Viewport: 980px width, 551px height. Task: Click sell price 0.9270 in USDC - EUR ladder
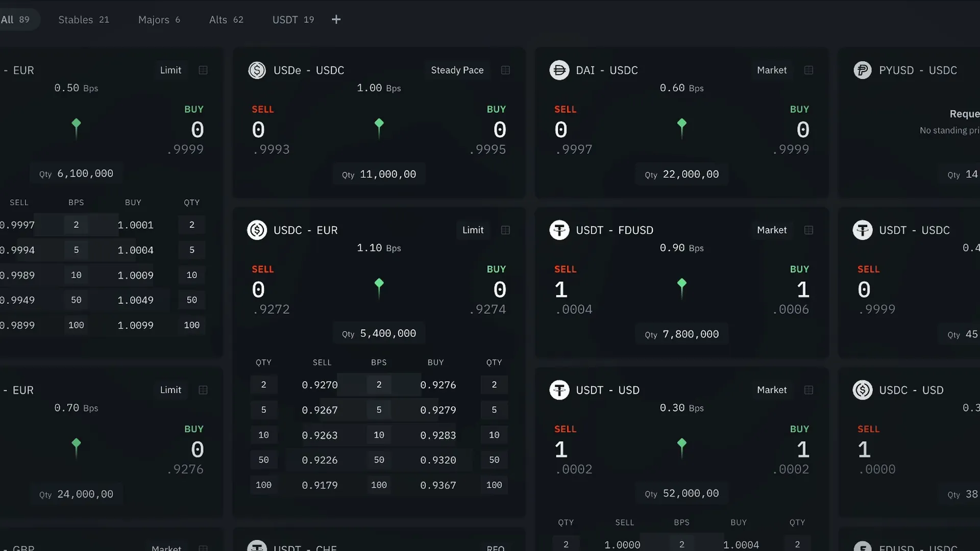tap(320, 385)
